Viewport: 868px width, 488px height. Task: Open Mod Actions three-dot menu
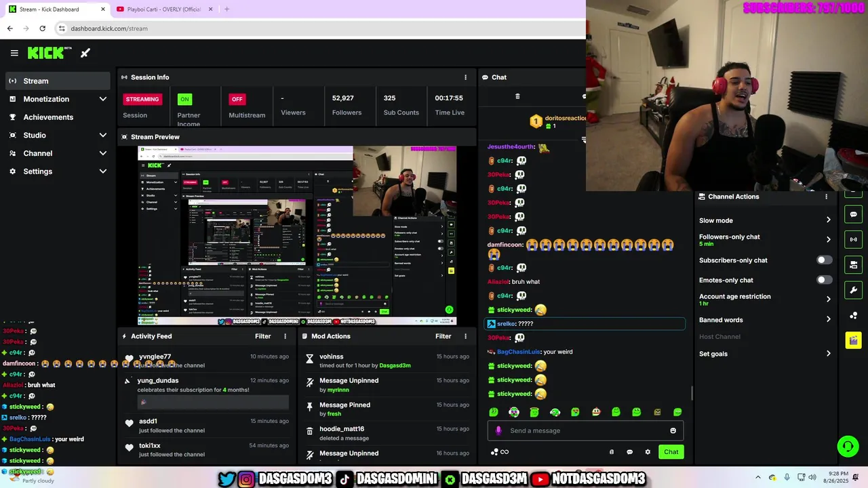(x=465, y=336)
